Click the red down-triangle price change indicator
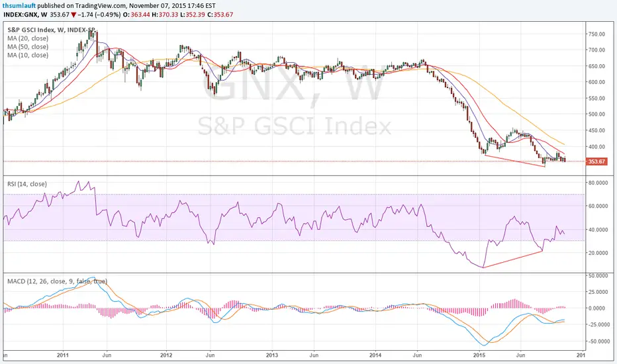The height and width of the screenshot is (364, 617). [73, 15]
